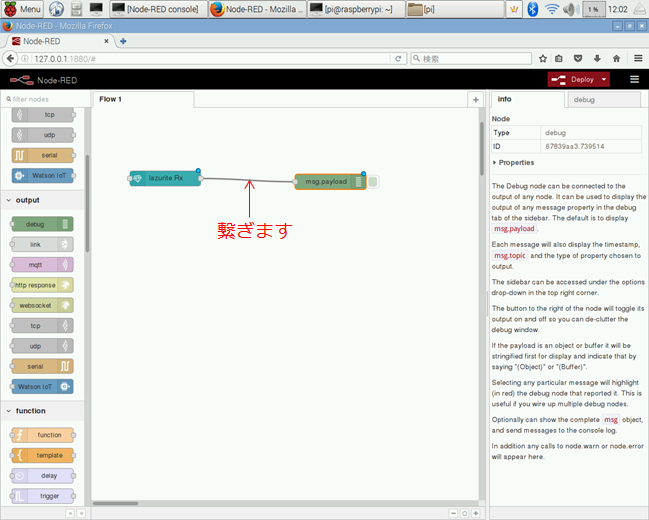
Task: Select the debug output palette node
Action: coord(43,224)
